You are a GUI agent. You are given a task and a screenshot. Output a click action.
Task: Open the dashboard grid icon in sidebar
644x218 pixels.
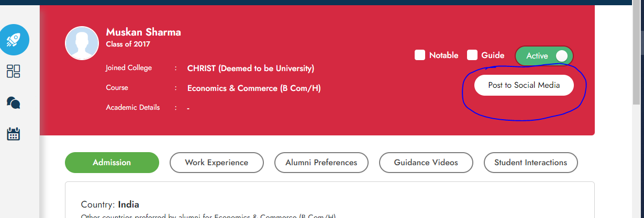[14, 71]
